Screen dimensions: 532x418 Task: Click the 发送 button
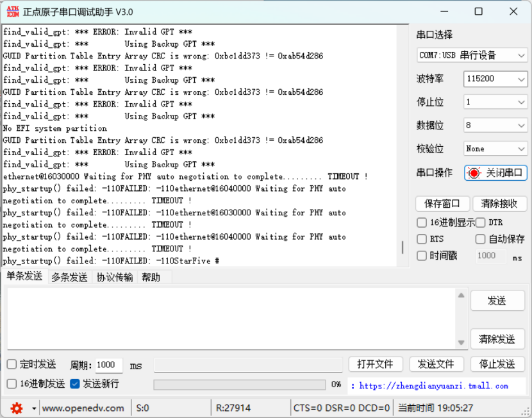pyautogui.click(x=497, y=301)
